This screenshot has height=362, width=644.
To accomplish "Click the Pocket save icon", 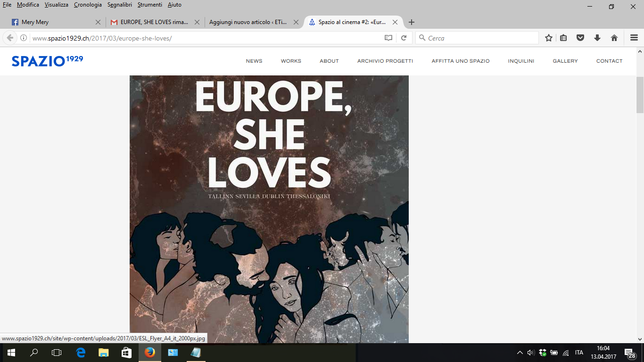I will tap(580, 38).
